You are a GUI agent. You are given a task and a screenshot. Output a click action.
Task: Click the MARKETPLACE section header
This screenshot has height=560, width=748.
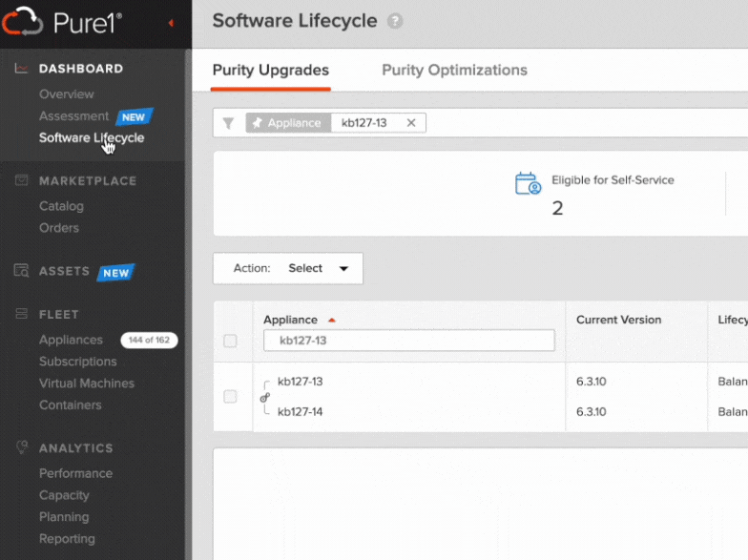click(x=88, y=181)
